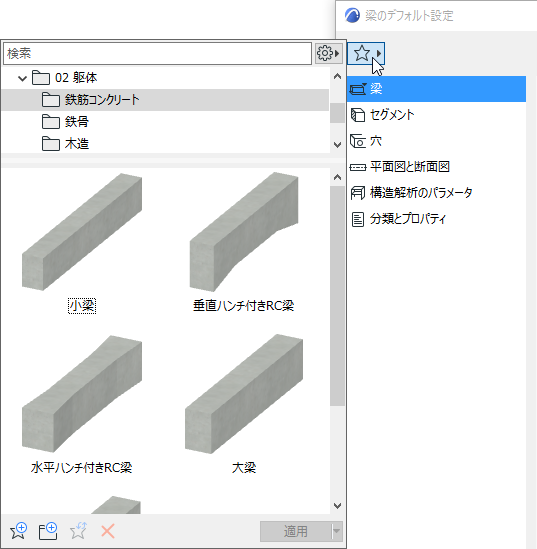Viewport: 537px width, 549px height.
Task: Click the 梁 beam page icon
Action: [358, 89]
